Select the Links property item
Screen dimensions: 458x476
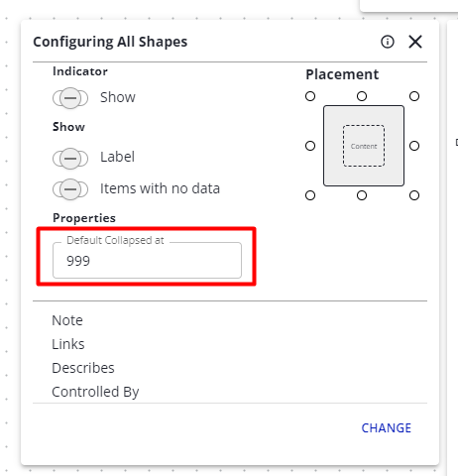pyautogui.click(x=68, y=344)
